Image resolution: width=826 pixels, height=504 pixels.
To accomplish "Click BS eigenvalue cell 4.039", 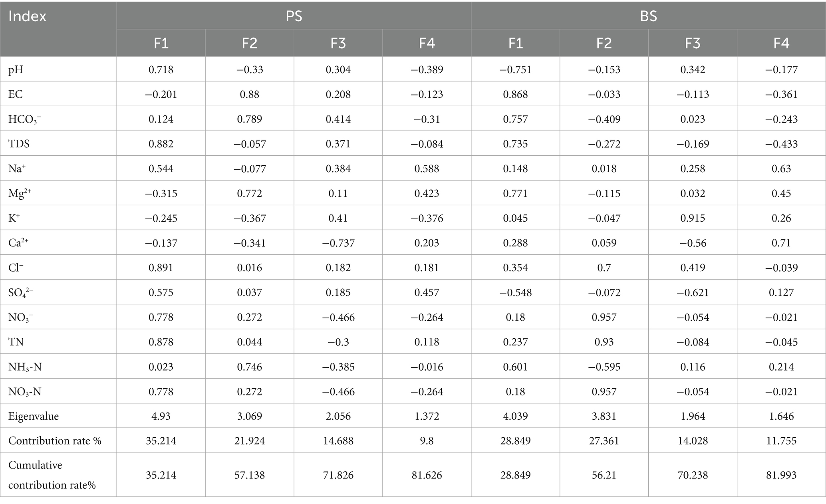I will [x=515, y=416].
